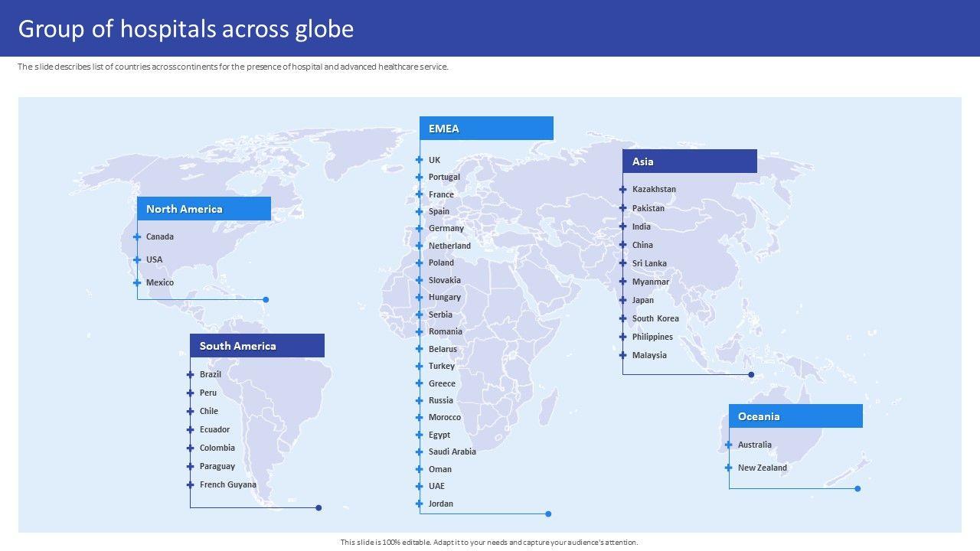Select the plus bullet next to Malaysia
This screenshot has height=551, width=980.
click(x=623, y=356)
